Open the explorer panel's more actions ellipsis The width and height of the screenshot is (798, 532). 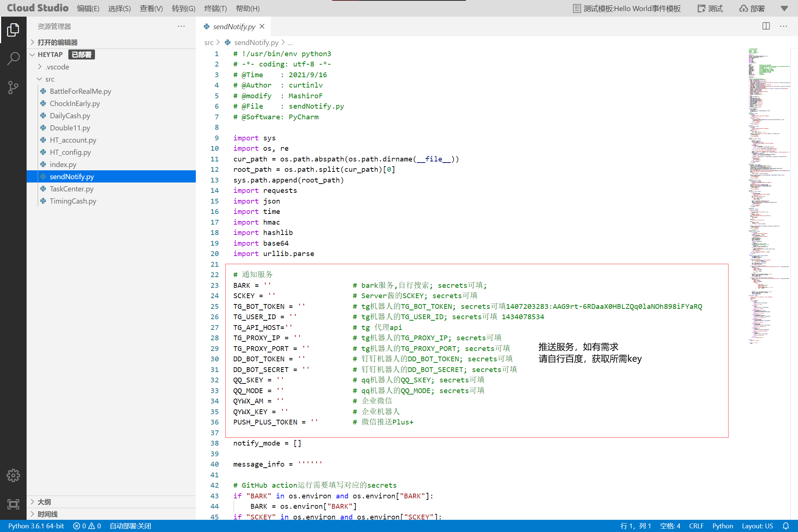[181, 26]
